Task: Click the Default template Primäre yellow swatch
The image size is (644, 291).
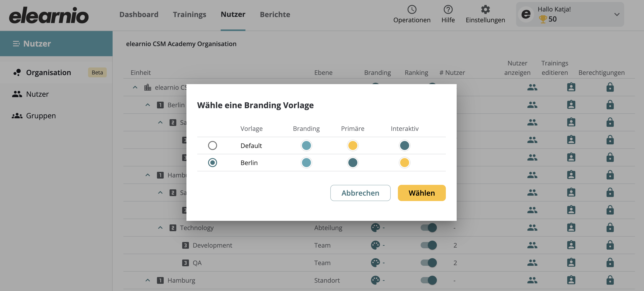Action: [x=352, y=145]
